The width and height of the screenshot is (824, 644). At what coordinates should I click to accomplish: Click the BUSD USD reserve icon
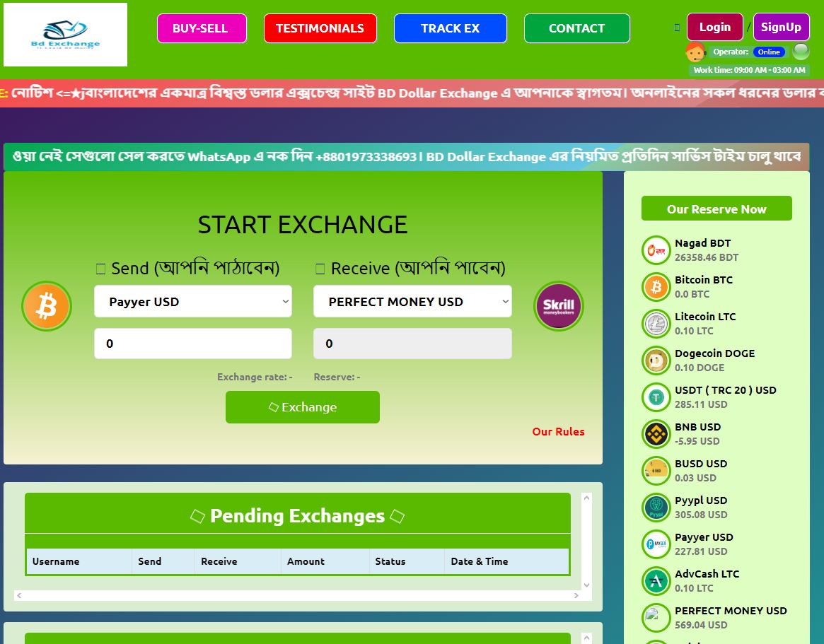656,472
